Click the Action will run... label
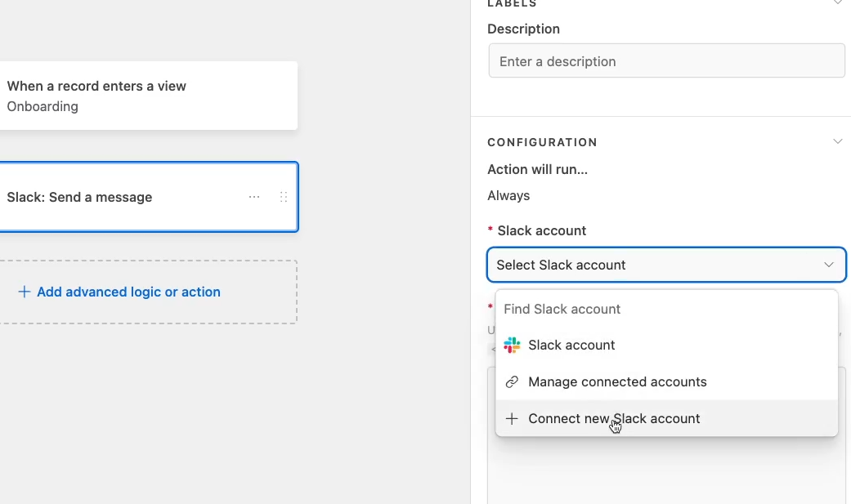The width and height of the screenshot is (851, 504). tap(537, 169)
